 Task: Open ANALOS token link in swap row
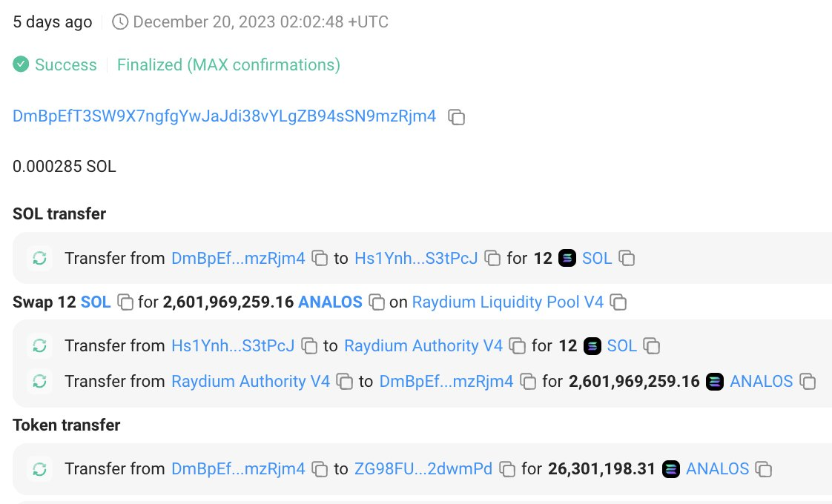762,382
